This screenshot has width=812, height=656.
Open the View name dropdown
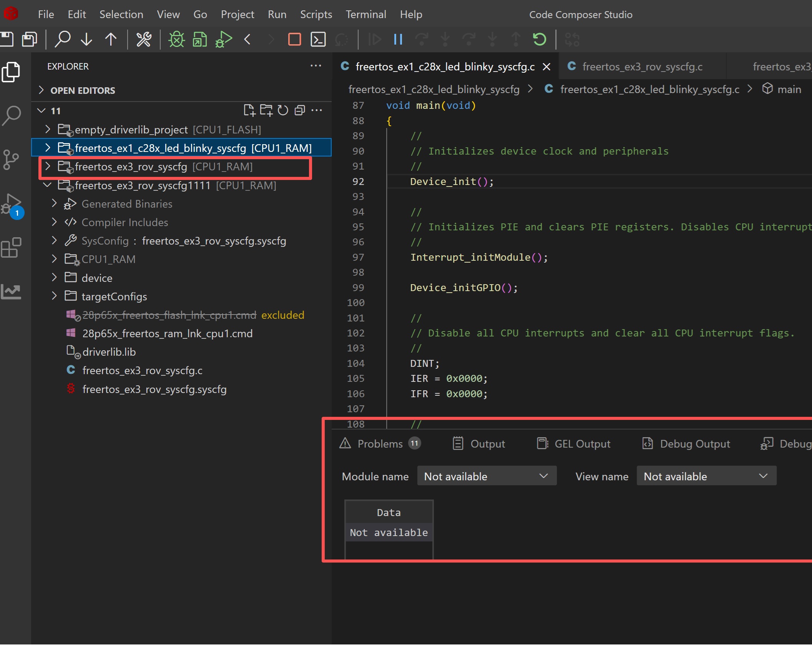pos(707,476)
